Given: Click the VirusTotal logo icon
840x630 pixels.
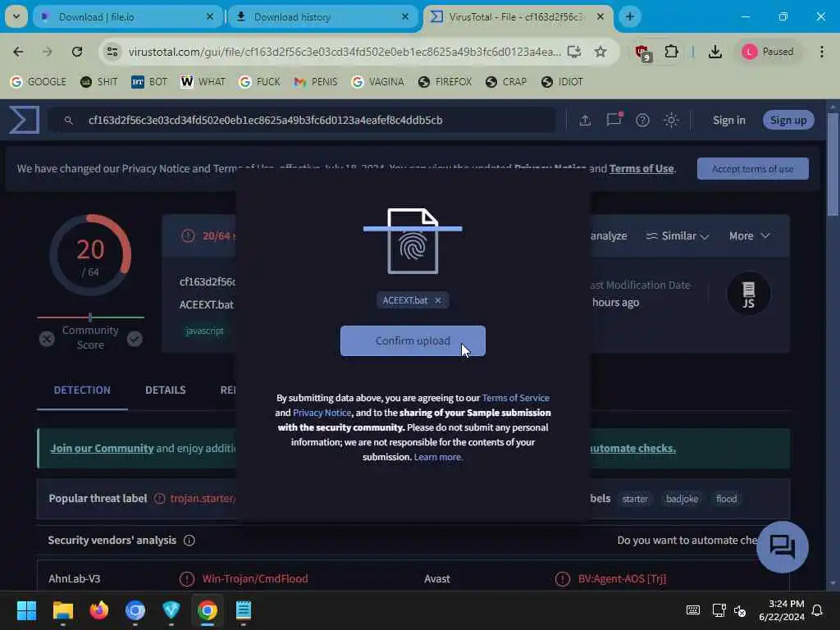Looking at the screenshot, I should point(24,120).
